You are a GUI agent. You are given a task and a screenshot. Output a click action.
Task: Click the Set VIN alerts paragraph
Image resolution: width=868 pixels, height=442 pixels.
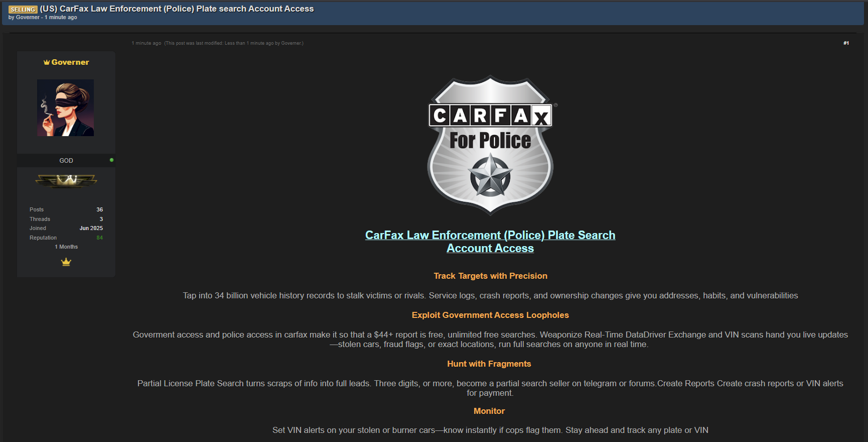490,430
